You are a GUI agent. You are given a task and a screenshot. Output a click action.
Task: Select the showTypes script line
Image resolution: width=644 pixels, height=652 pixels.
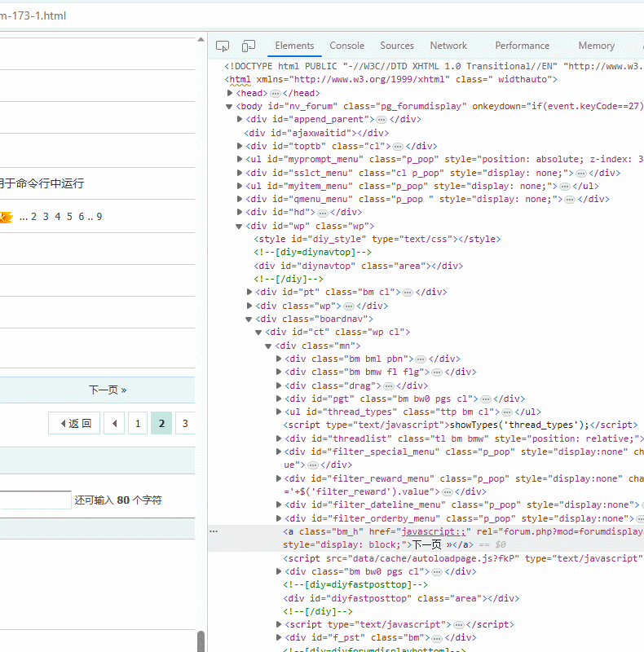[461, 425]
